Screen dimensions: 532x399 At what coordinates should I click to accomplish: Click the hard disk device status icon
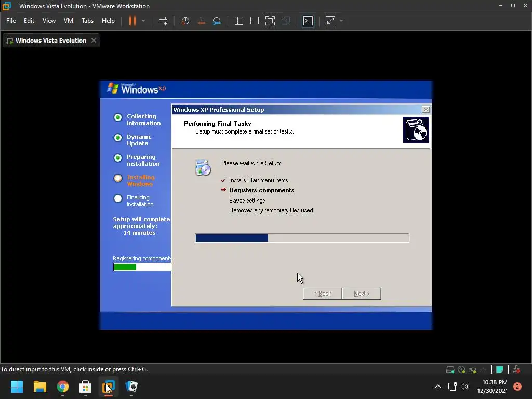click(x=450, y=369)
